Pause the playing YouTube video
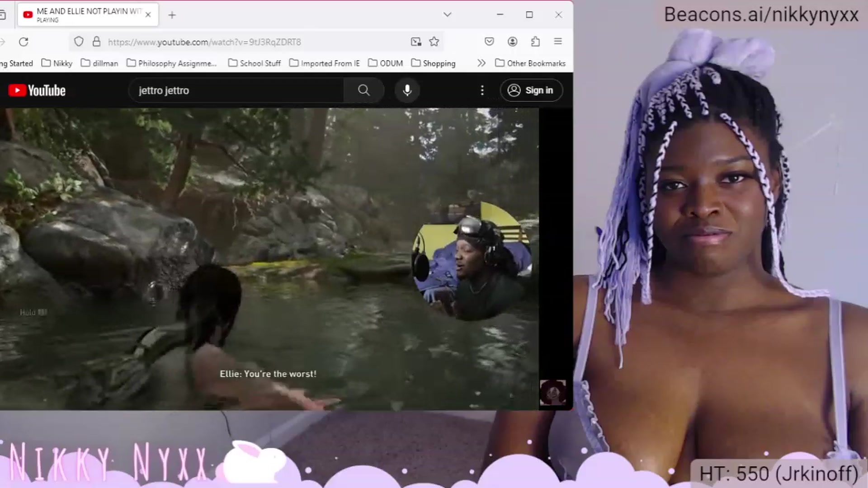 tap(269, 259)
